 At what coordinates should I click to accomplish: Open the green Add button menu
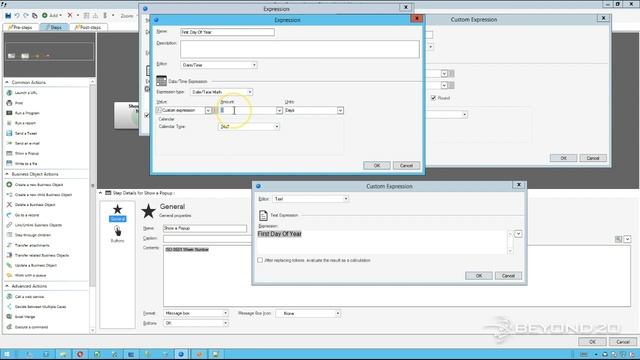pos(52,16)
